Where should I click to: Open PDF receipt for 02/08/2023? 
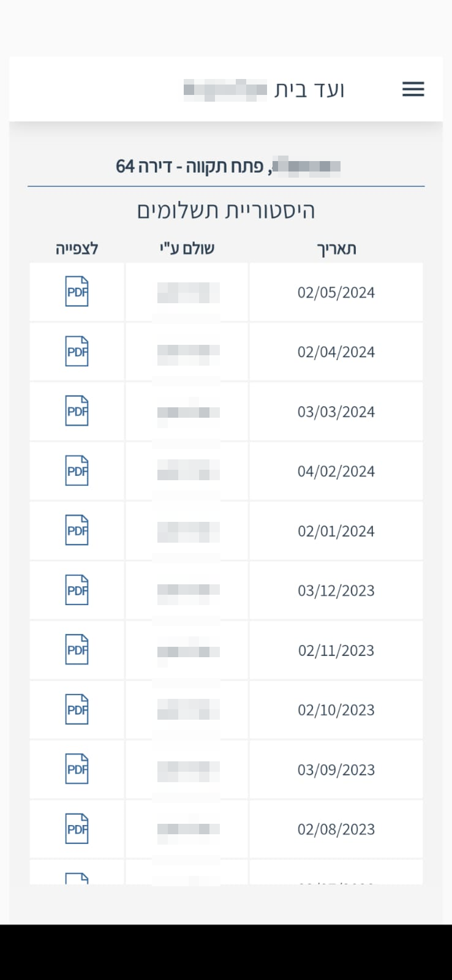click(77, 829)
